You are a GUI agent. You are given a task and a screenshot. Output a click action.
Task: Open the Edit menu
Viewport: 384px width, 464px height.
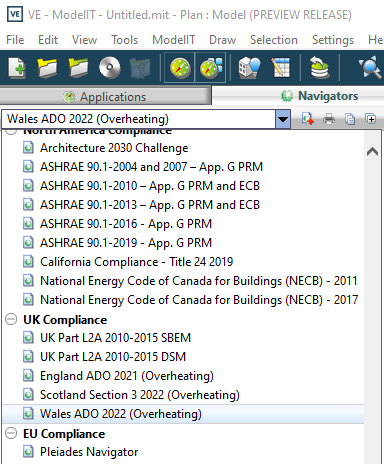[x=48, y=40]
